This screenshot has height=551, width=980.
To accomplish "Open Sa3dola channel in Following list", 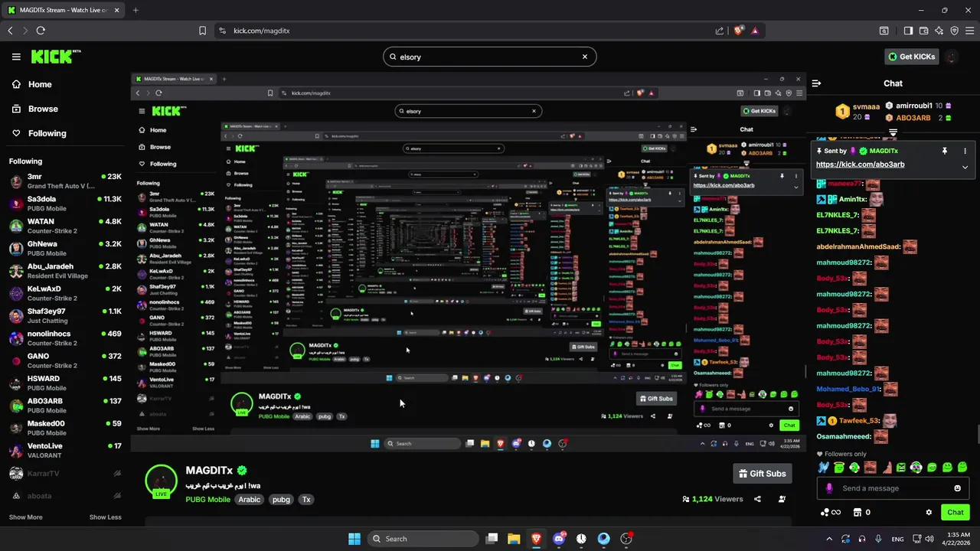I will tap(65, 203).
